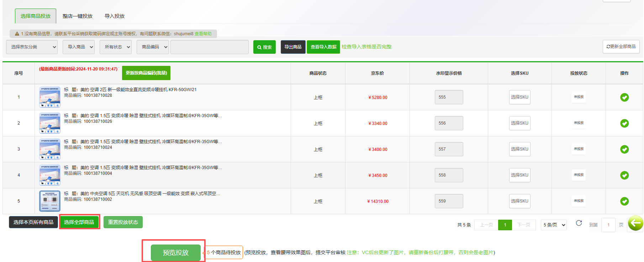Open the 选择京东分类 dropdown
Image resolution: width=644 pixels, height=262 pixels.
click(32, 47)
